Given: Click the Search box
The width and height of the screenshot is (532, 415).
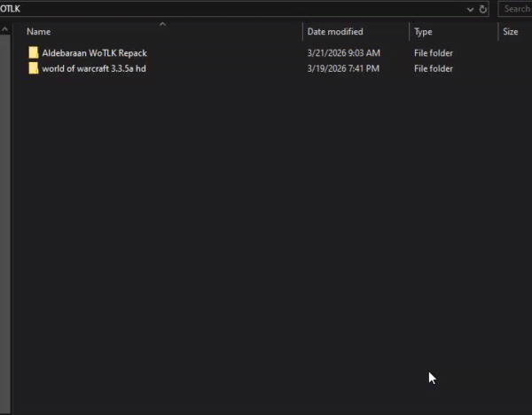Looking at the screenshot, I should [x=515, y=9].
